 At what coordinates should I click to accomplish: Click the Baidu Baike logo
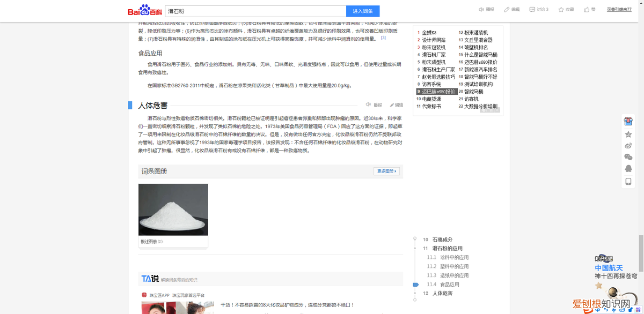click(x=144, y=11)
